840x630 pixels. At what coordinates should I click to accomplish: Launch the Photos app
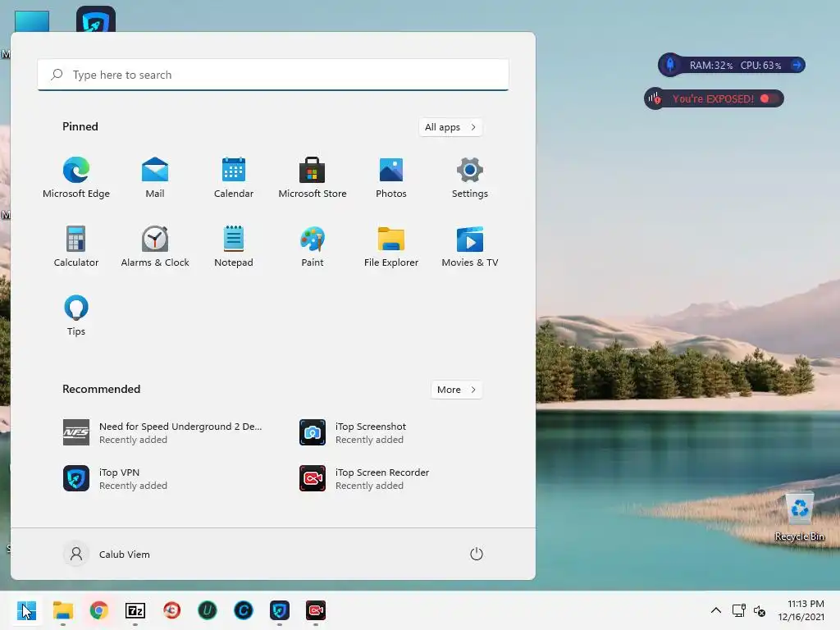coord(391,178)
